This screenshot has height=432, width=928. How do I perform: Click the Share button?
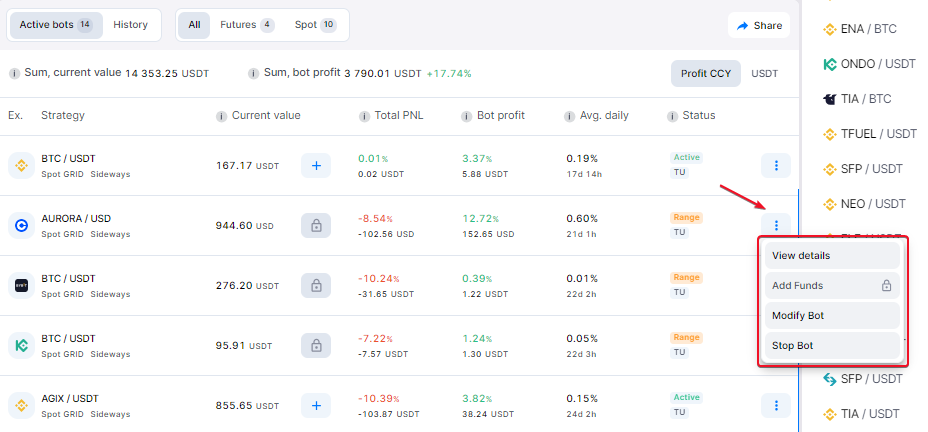759,25
